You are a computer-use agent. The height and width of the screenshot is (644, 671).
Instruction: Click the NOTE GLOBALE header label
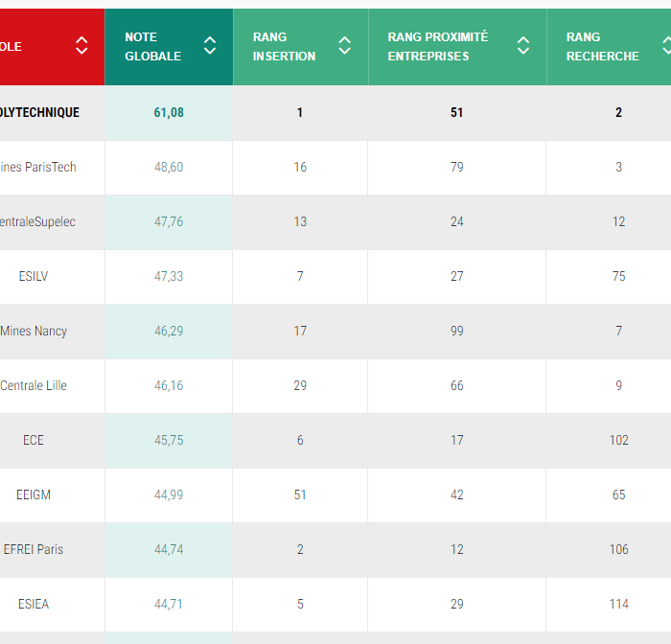click(152, 47)
